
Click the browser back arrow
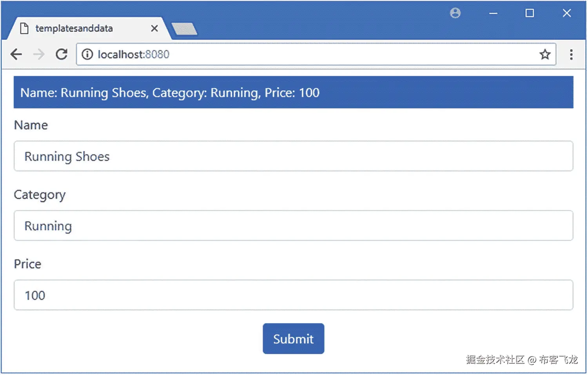tap(16, 54)
